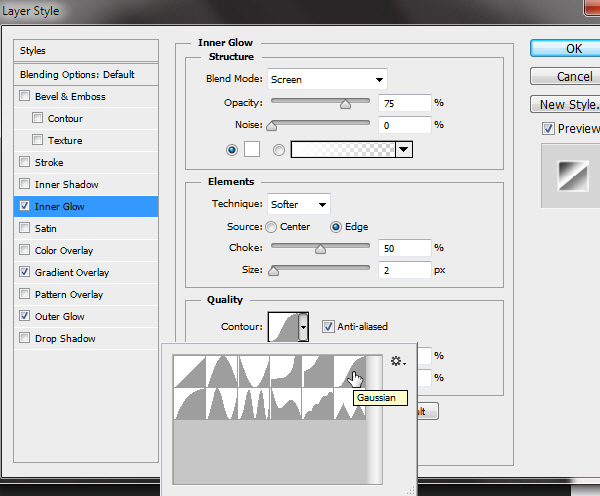Open the Blend Mode dropdown
This screenshot has height=496, width=600.
click(x=328, y=79)
